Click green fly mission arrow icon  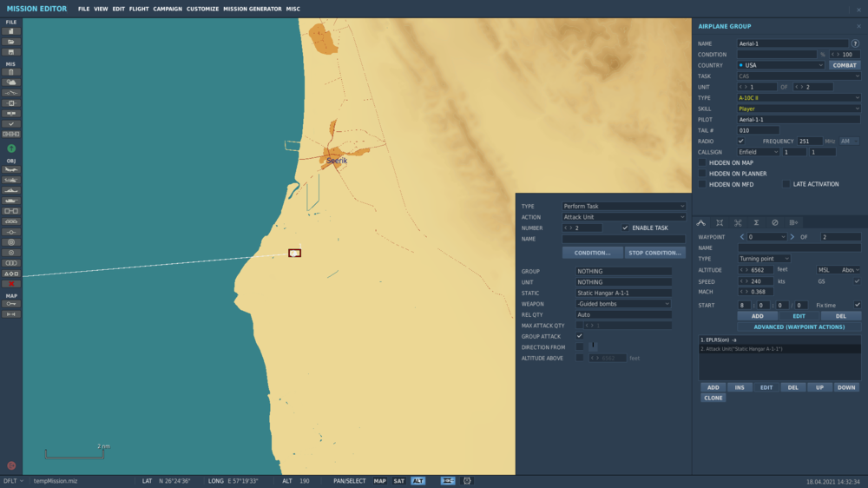pyautogui.click(x=11, y=148)
